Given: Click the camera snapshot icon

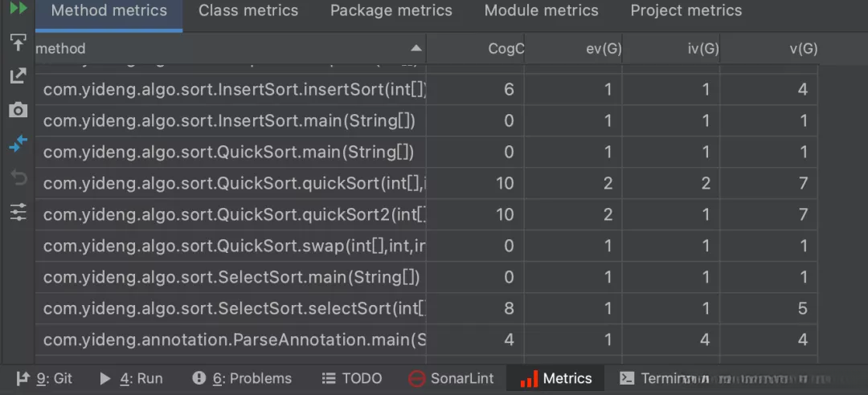Looking at the screenshot, I should tap(18, 110).
